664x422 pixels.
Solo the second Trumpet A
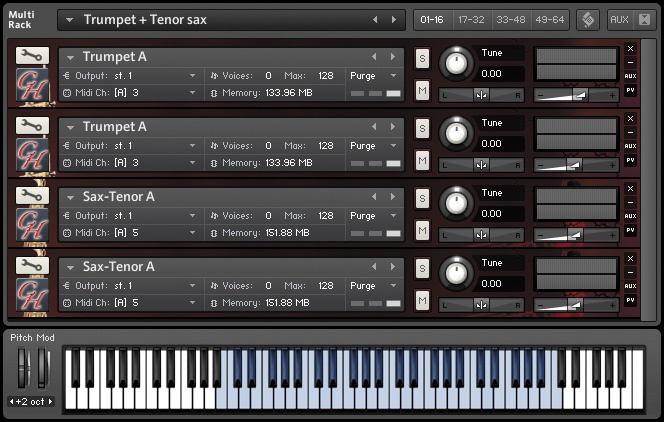(x=422, y=128)
